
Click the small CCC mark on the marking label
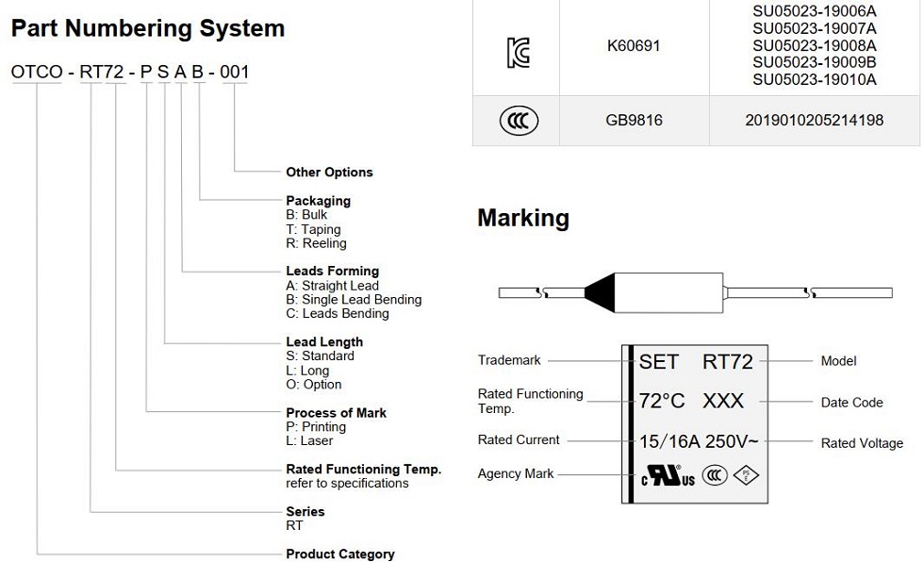[x=715, y=475]
